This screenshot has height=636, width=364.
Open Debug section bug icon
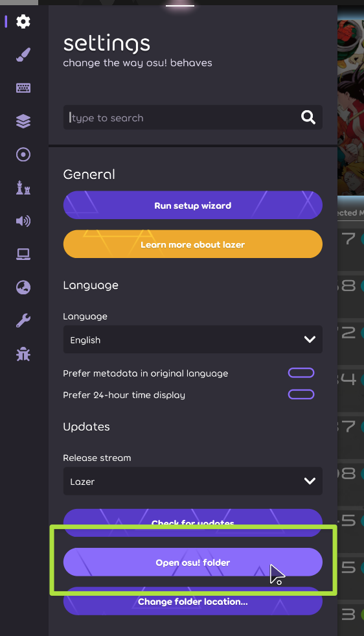[x=23, y=354]
